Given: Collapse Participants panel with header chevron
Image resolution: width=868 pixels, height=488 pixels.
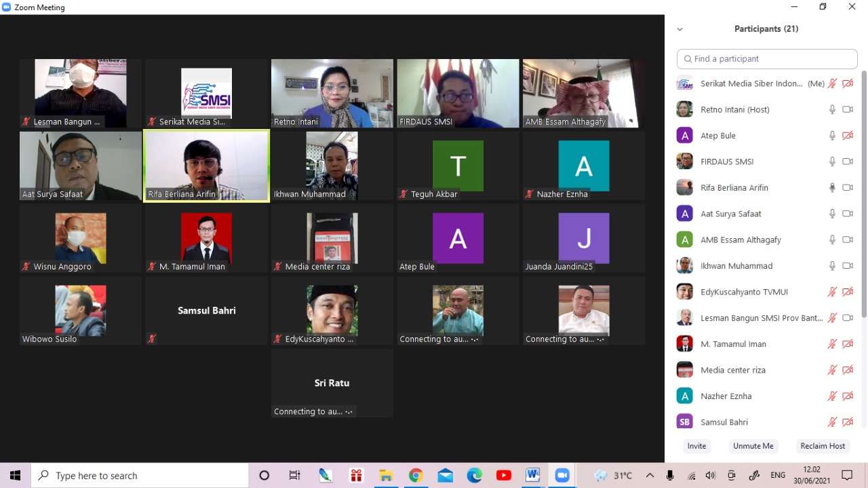Looking at the screenshot, I should [679, 29].
